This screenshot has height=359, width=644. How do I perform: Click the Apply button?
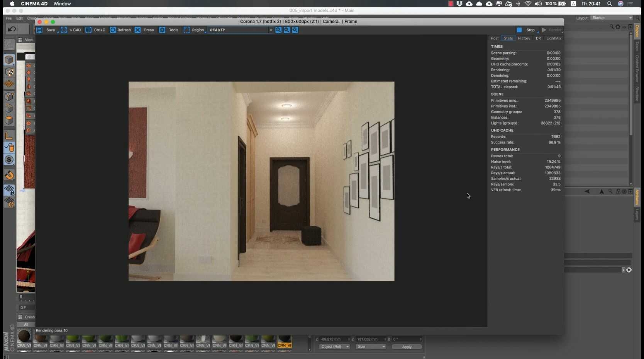[x=407, y=347]
